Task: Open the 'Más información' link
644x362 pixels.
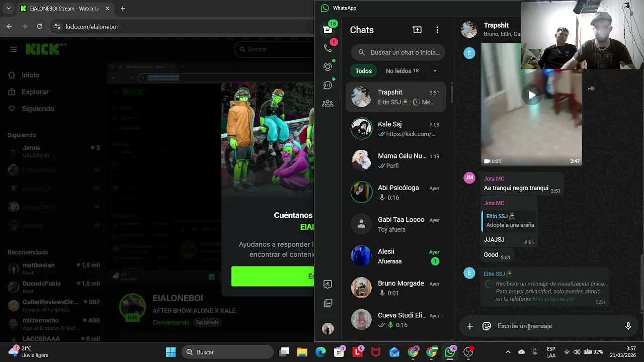Action: (553, 299)
